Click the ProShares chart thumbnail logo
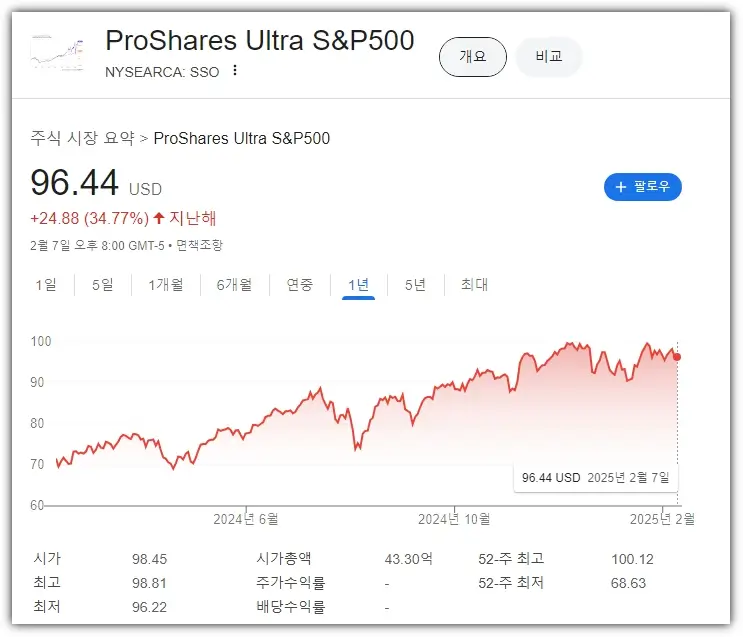This screenshot has width=743, height=637. tap(58, 53)
